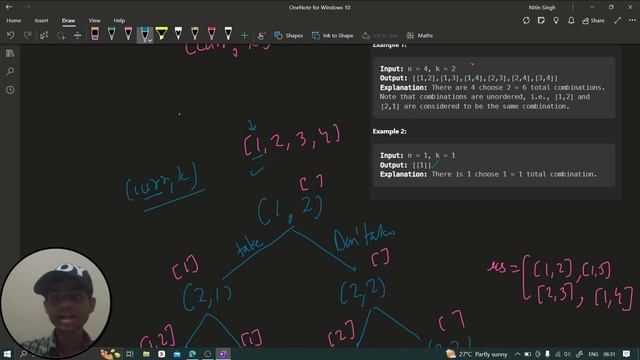The width and height of the screenshot is (640, 360).
Task: Choose the red pen
Action: [211, 34]
